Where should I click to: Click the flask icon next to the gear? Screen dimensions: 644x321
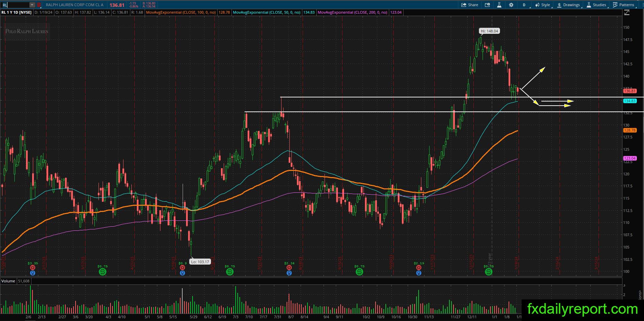tap(499, 5)
